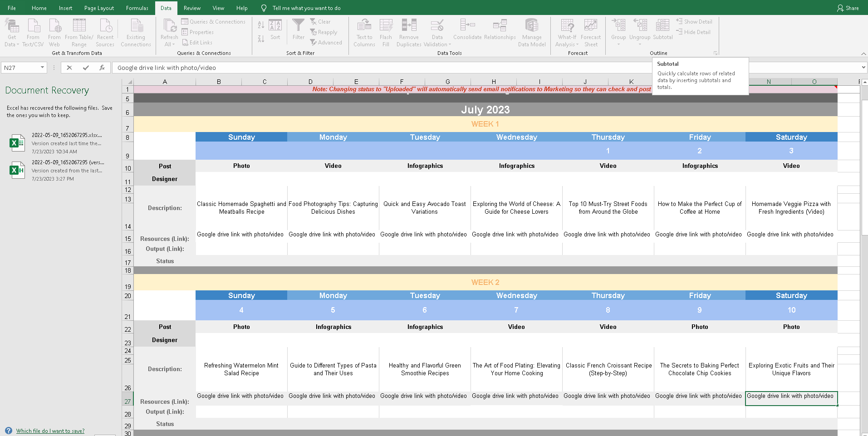Expand the Name Box dropdown
Image resolution: width=868 pixels, height=436 pixels.
point(42,68)
